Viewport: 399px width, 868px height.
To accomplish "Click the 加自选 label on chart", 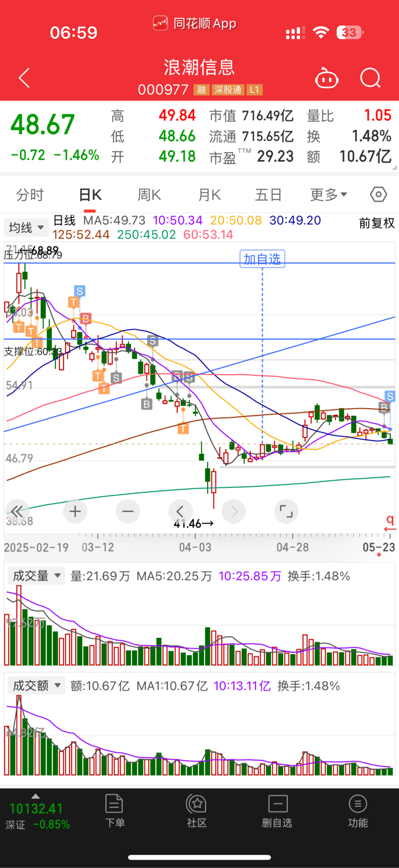I will pyautogui.click(x=262, y=258).
